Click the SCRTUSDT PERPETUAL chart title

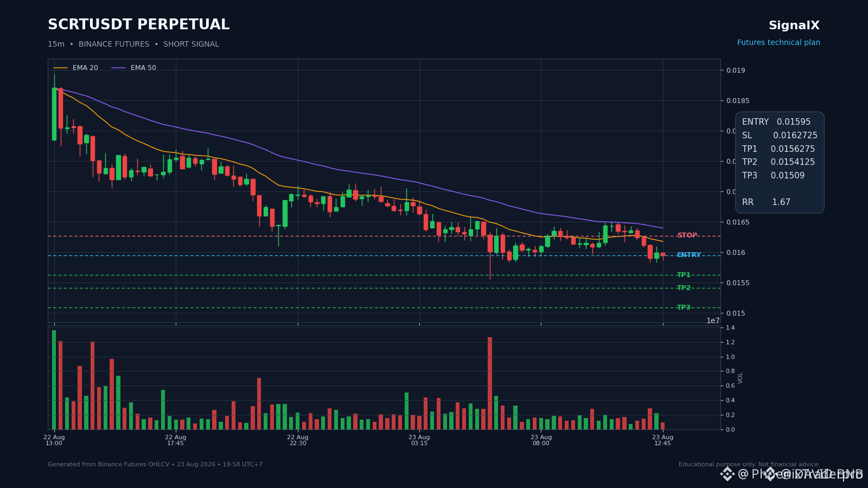click(139, 25)
